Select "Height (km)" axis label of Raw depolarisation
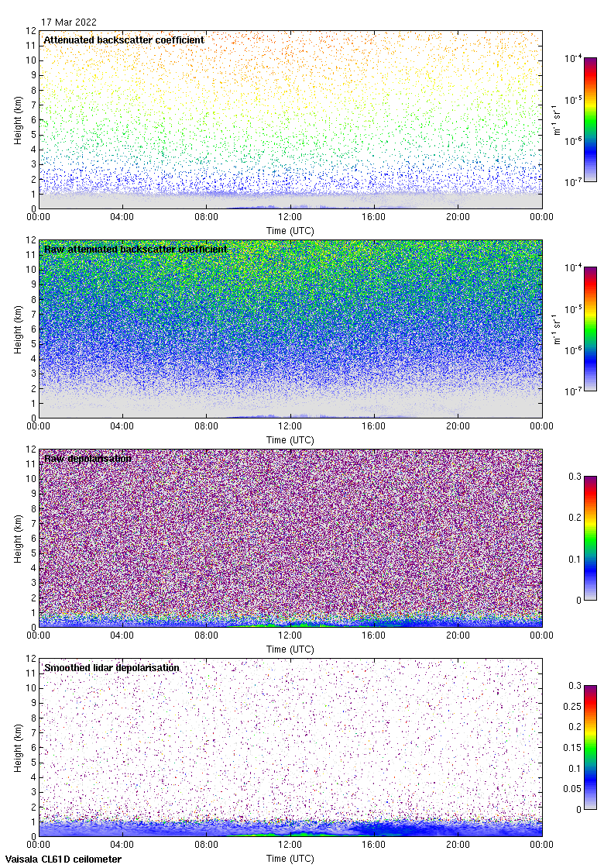The height and width of the screenshot is (868, 604). [x=18, y=538]
